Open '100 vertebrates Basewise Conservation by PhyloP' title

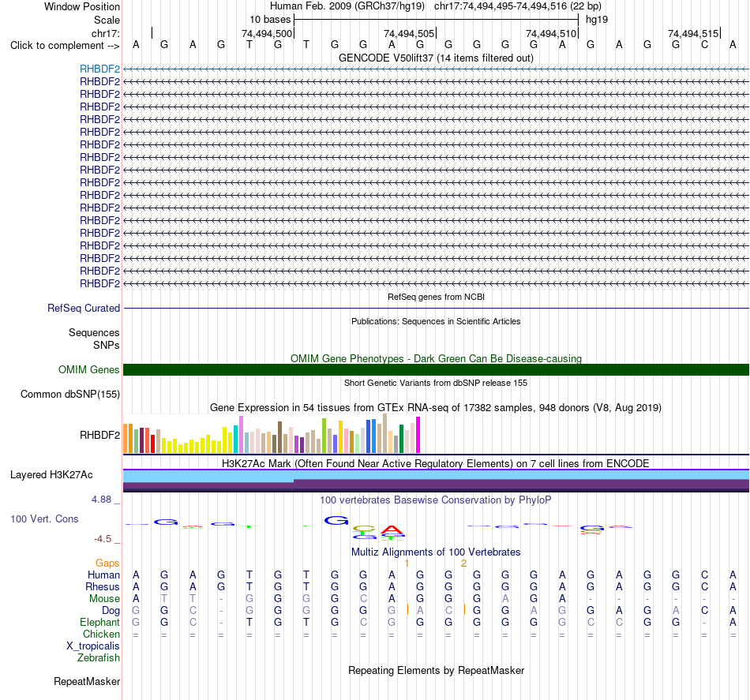tap(436, 500)
